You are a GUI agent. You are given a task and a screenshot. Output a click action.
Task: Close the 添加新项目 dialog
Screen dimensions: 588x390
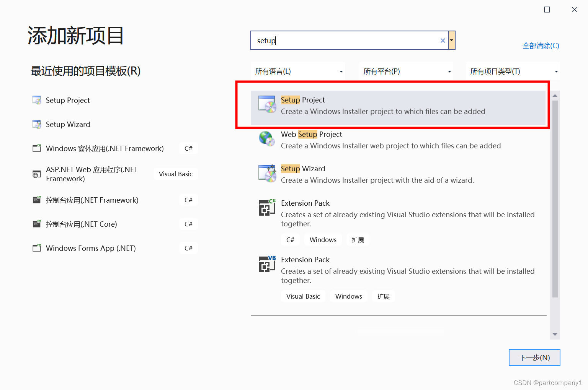575,10
